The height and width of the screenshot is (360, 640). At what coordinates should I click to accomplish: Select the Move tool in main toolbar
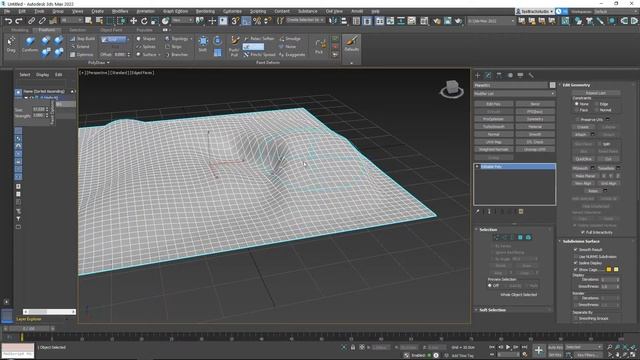click(133, 21)
